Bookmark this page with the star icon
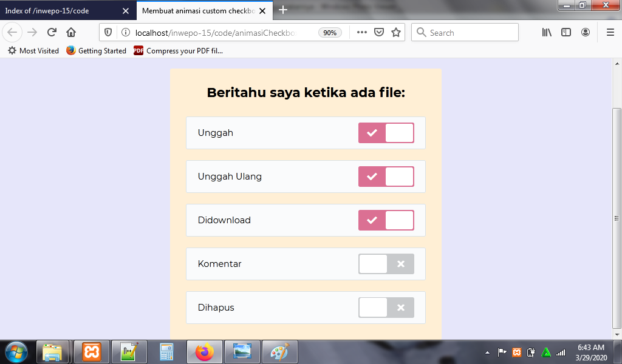 [x=396, y=33]
